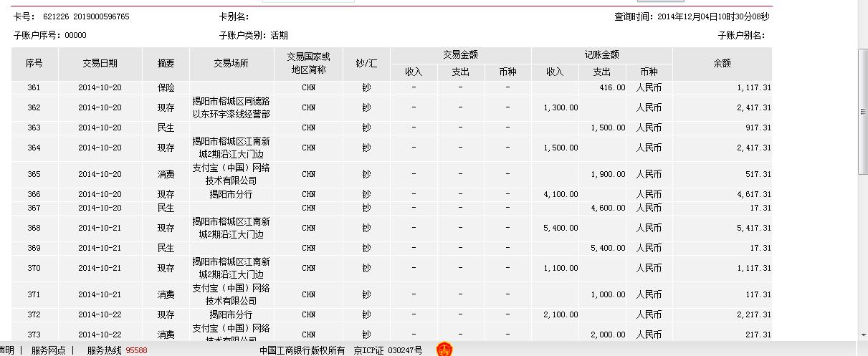868x356 pixels.
Task: Click the 4,100.00 income amount
Action: click(561, 194)
